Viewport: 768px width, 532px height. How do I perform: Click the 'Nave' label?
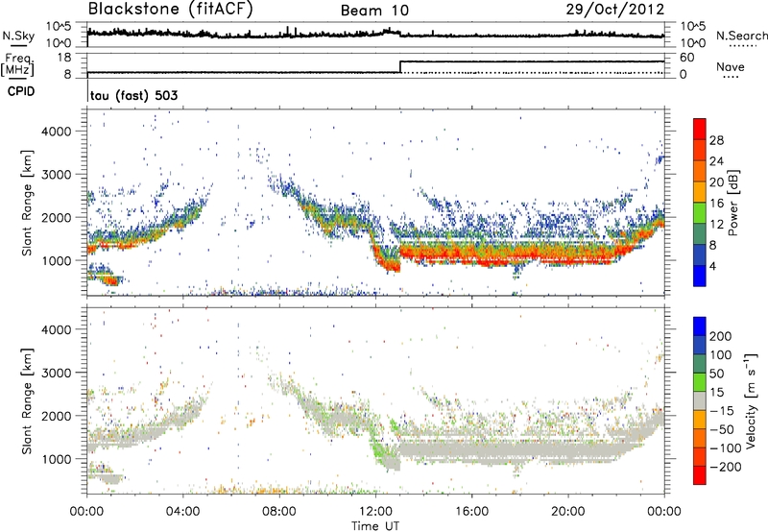tap(731, 66)
